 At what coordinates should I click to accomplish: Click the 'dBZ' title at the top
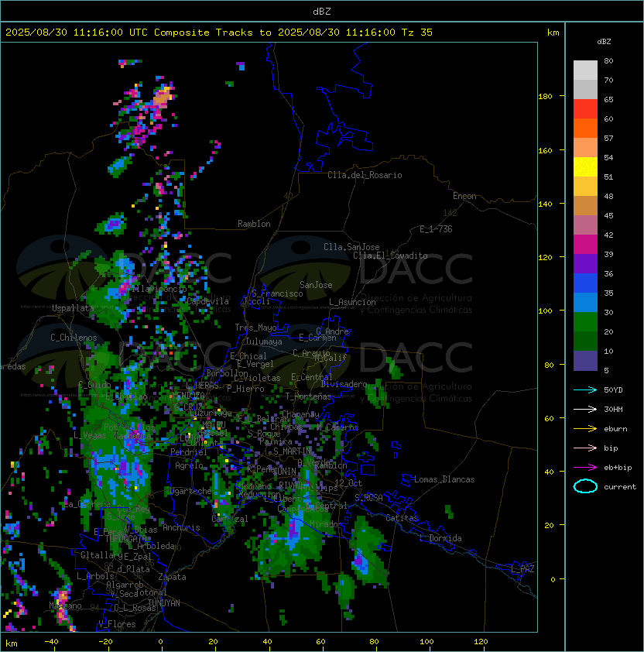[x=322, y=11]
